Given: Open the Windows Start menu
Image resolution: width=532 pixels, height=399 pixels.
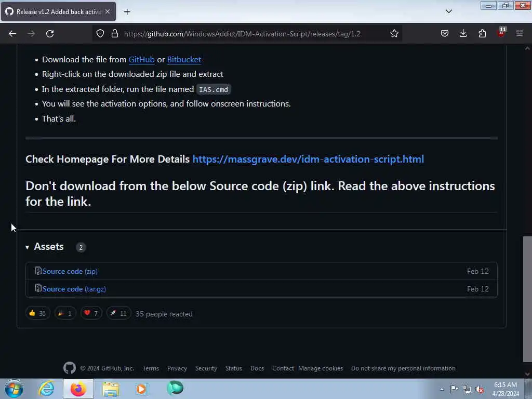Looking at the screenshot, I should click(14, 389).
